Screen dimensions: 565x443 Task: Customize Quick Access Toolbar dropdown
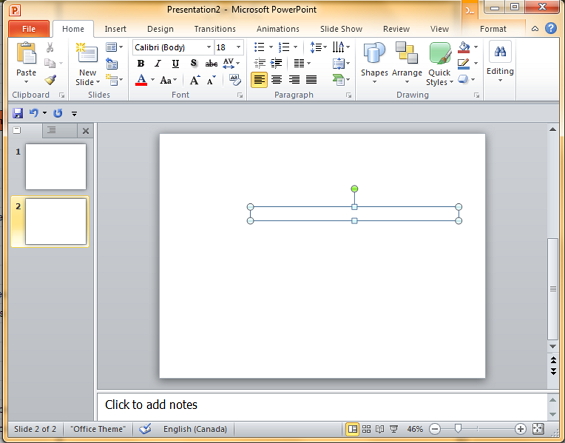pyautogui.click(x=74, y=114)
